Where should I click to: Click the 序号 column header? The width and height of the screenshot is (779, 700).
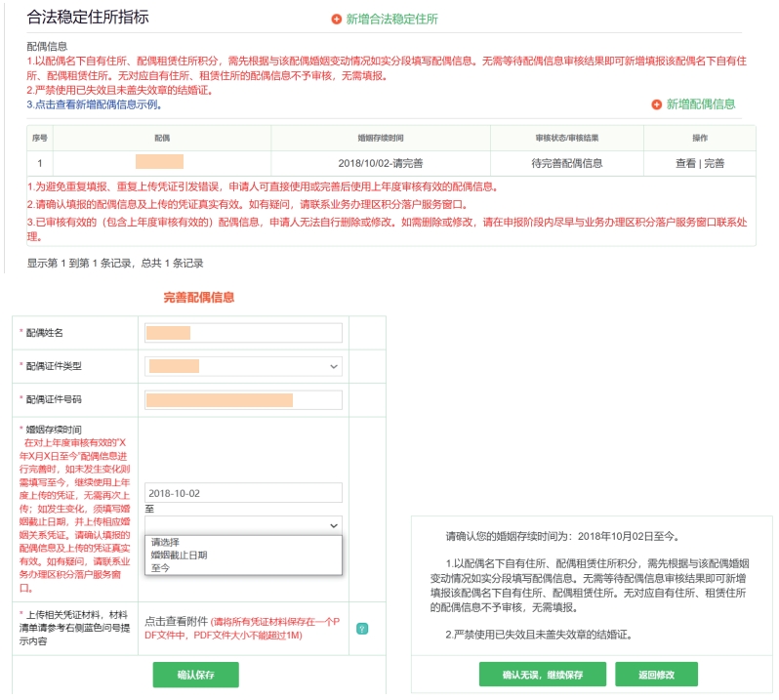40,138
